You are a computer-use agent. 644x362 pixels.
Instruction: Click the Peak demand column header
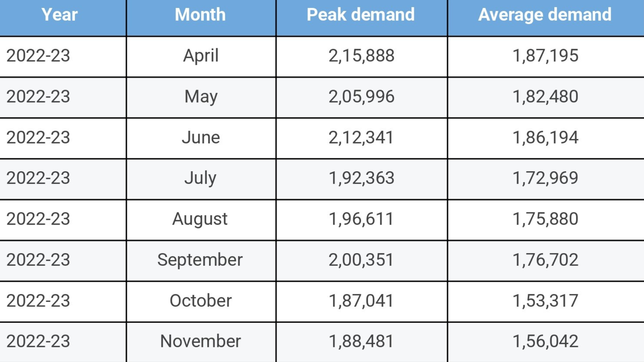(x=361, y=15)
